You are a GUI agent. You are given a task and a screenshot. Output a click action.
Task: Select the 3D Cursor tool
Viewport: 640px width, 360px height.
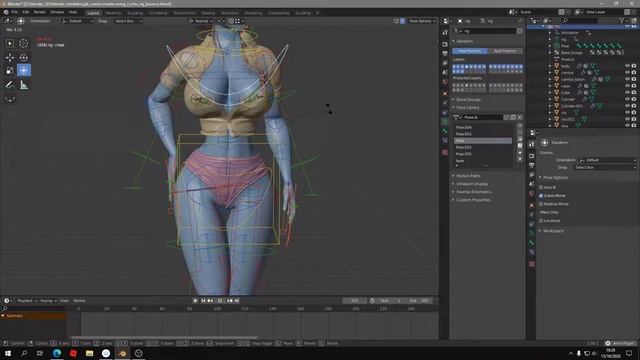[x=24, y=43]
